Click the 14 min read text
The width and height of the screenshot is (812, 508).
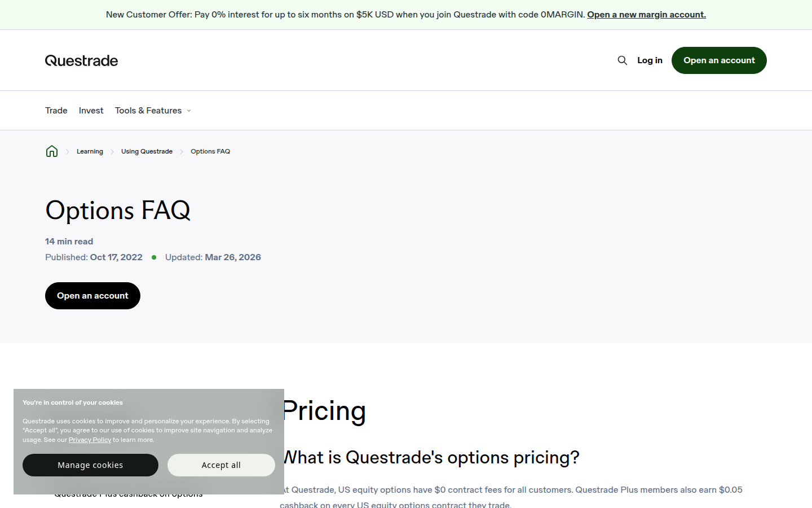[69, 242]
